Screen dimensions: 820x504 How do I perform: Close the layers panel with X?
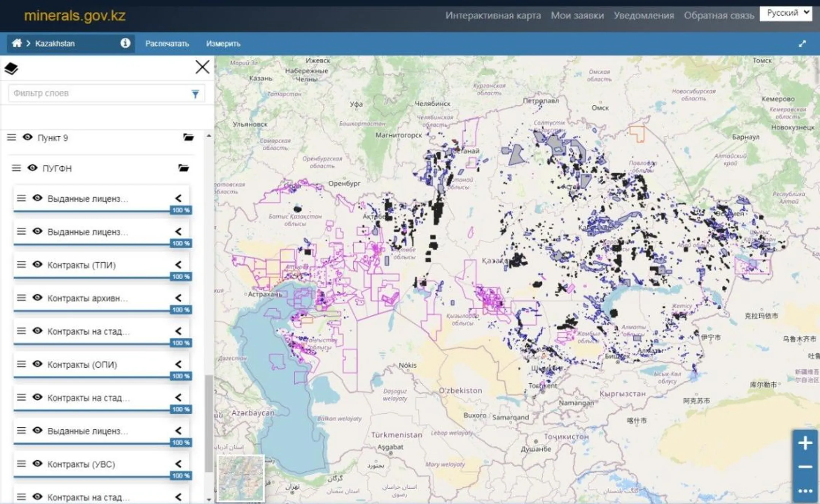(202, 67)
